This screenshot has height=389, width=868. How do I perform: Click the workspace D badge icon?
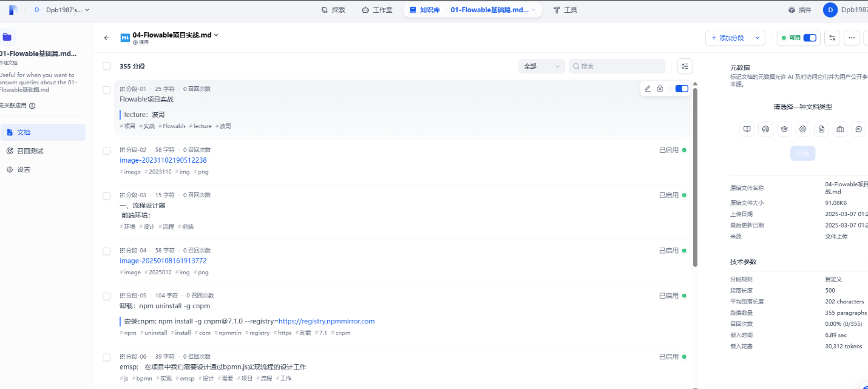click(x=37, y=10)
